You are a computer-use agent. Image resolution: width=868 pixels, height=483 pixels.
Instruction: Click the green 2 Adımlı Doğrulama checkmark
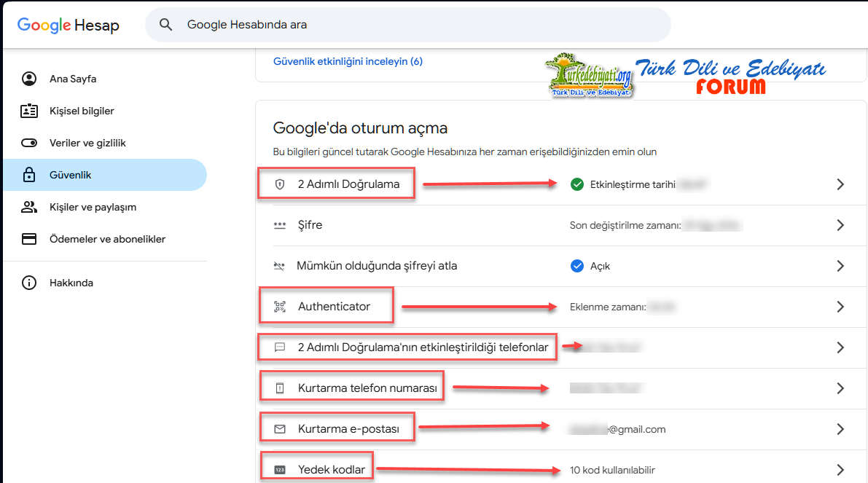click(x=577, y=184)
